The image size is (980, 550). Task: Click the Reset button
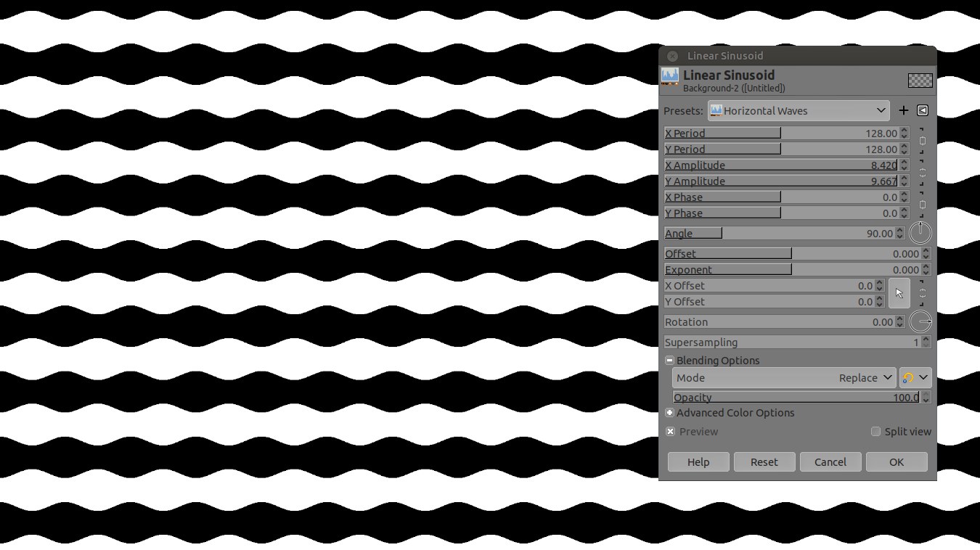tap(764, 461)
